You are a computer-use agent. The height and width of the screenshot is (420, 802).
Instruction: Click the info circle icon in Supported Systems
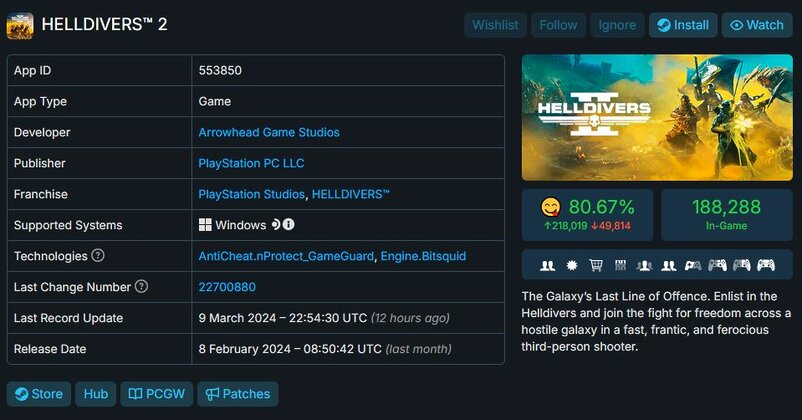point(288,224)
